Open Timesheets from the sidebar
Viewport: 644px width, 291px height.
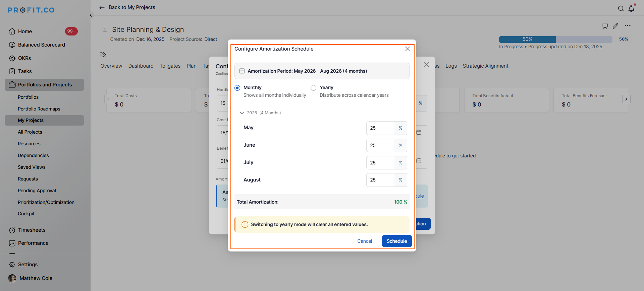pos(32,230)
